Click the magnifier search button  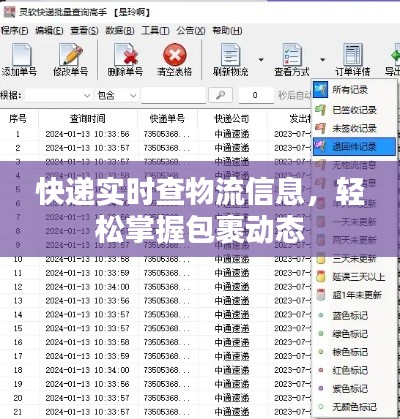pyautogui.click(x=220, y=95)
